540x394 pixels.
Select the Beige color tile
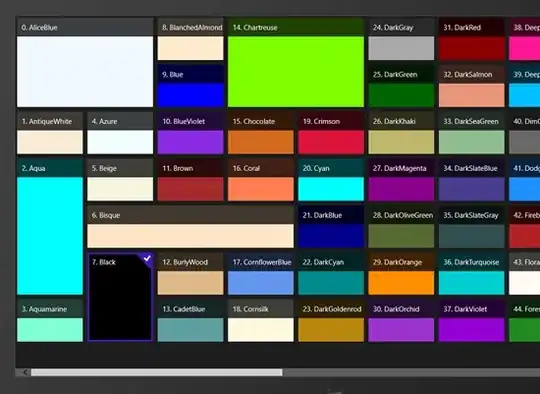pos(120,180)
